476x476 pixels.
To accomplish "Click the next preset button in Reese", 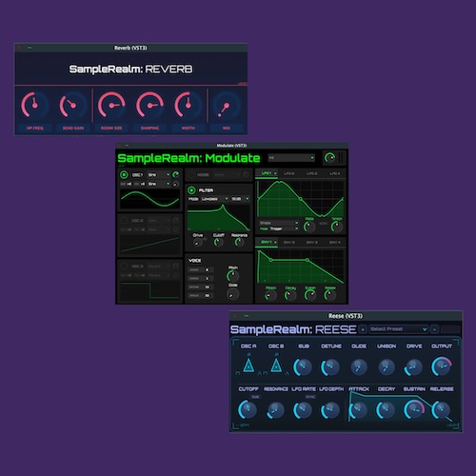I will 434,329.
